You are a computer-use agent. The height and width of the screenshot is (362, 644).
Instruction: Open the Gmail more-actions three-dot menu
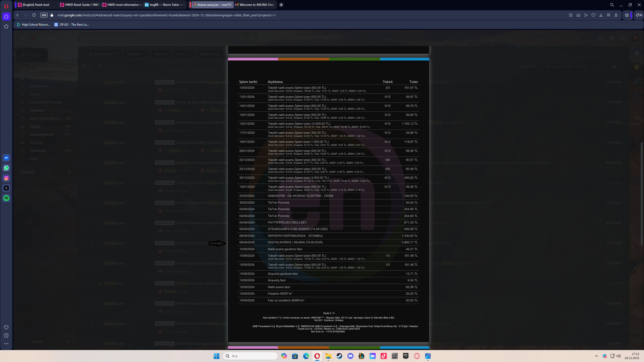click(x=109, y=66)
